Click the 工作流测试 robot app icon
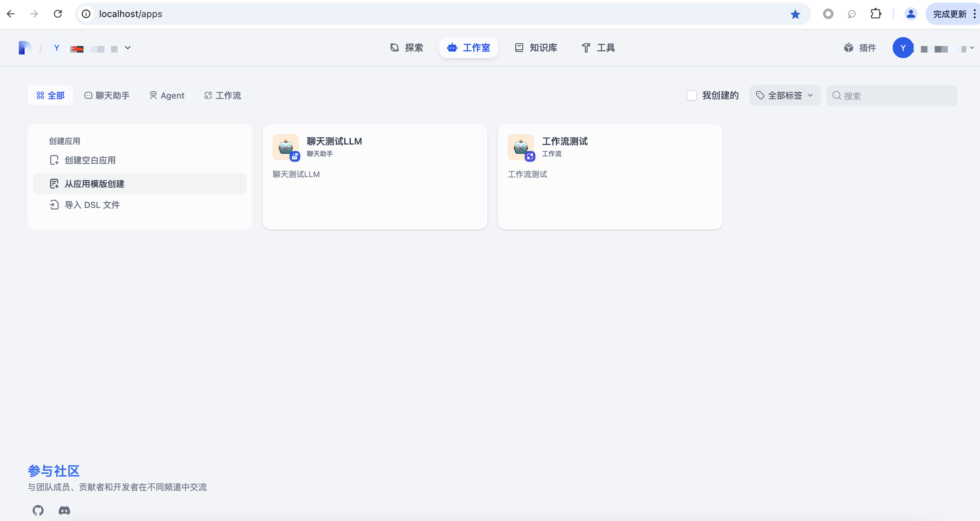This screenshot has height=521, width=980. click(x=521, y=147)
